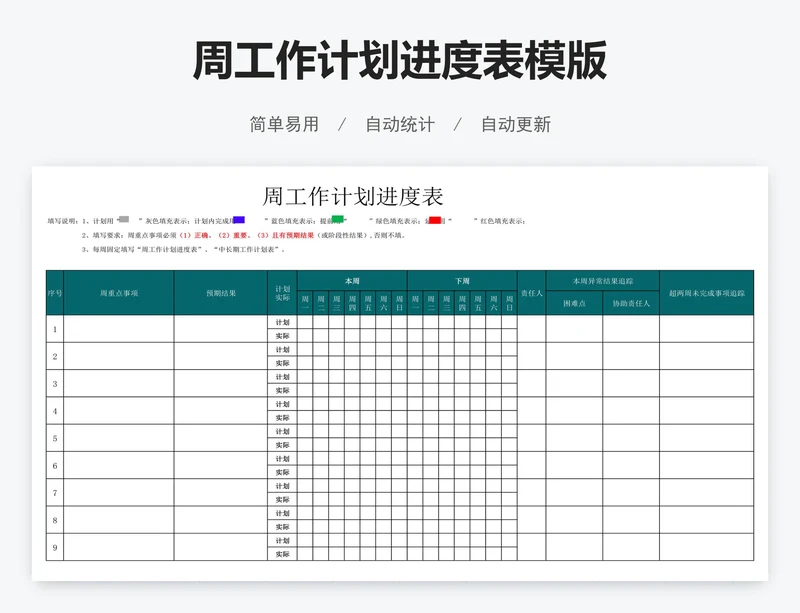Click row number 5 cell
This screenshot has height=613, width=800.
(x=55, y=438)
